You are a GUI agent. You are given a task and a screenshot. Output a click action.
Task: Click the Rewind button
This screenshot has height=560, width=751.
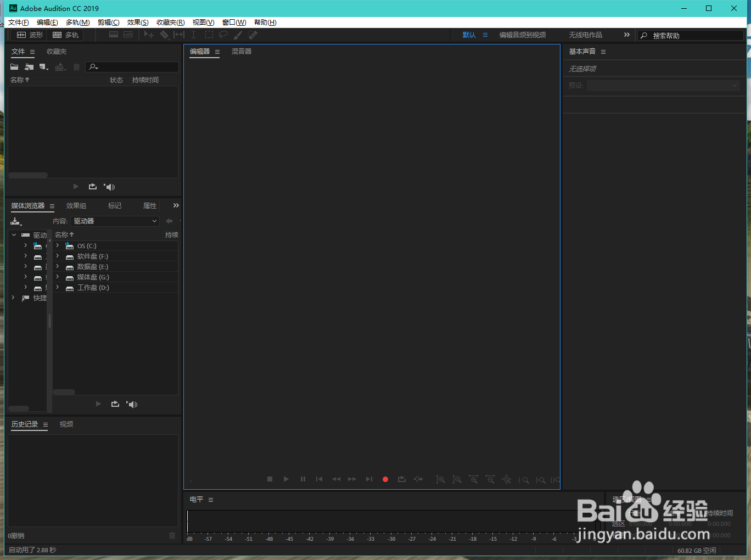pyautogui.click(x=336, y=479)
